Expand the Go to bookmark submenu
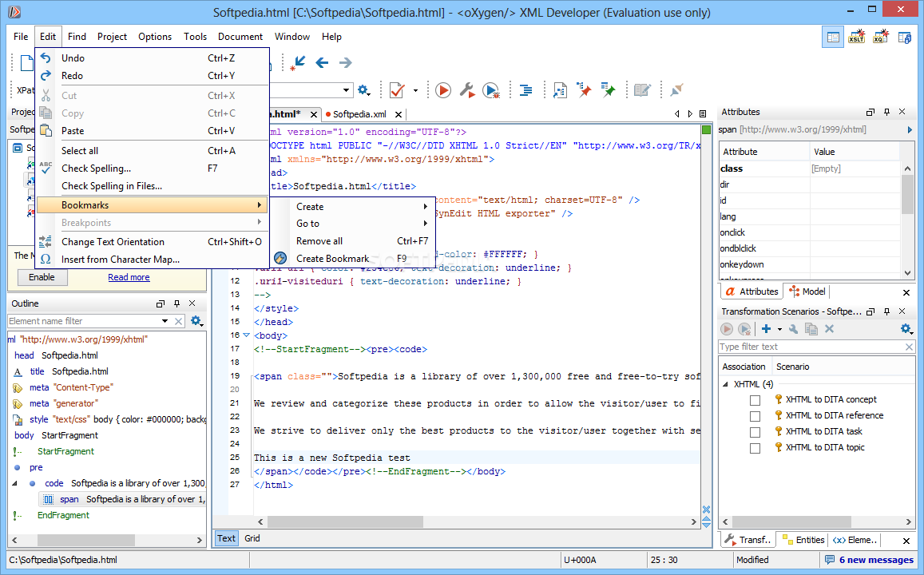The height and width of the screenshot is (575, 924). tap(363, 224)
